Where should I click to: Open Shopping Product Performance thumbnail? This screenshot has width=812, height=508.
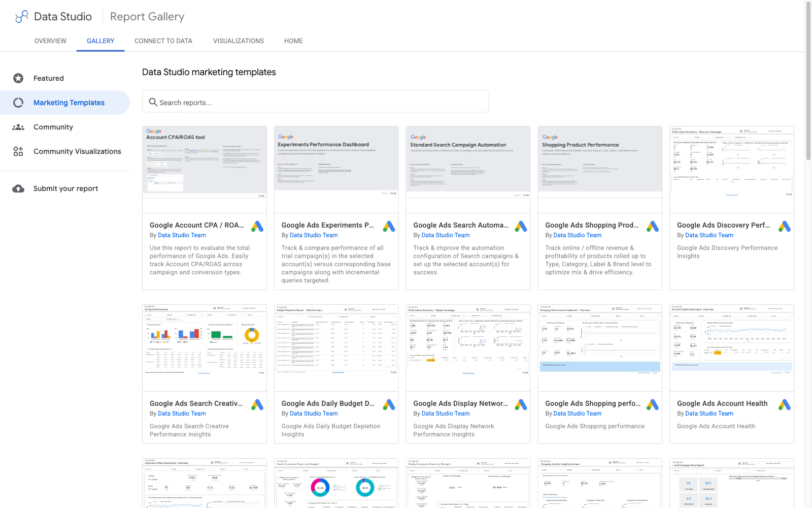click(x=600, y=170)
